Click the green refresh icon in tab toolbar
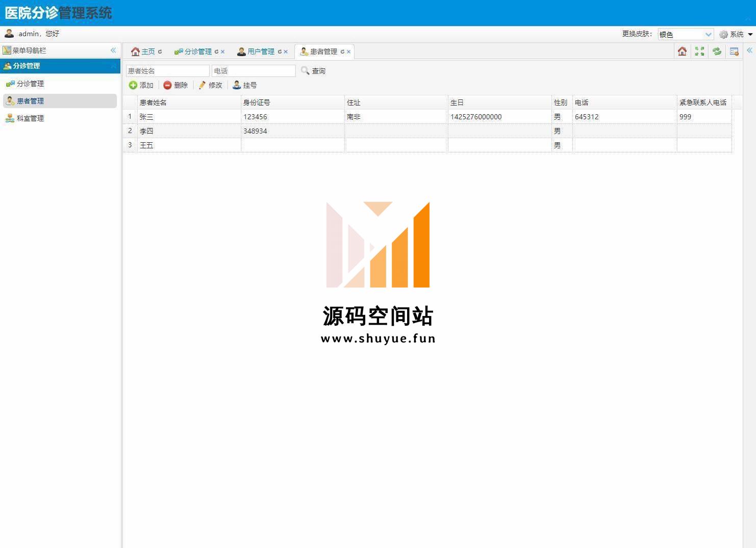 [x=717, y=51]
